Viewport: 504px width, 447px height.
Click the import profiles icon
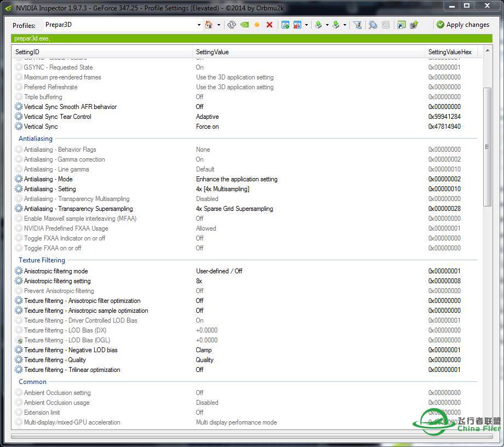click(x=336, y=25)
